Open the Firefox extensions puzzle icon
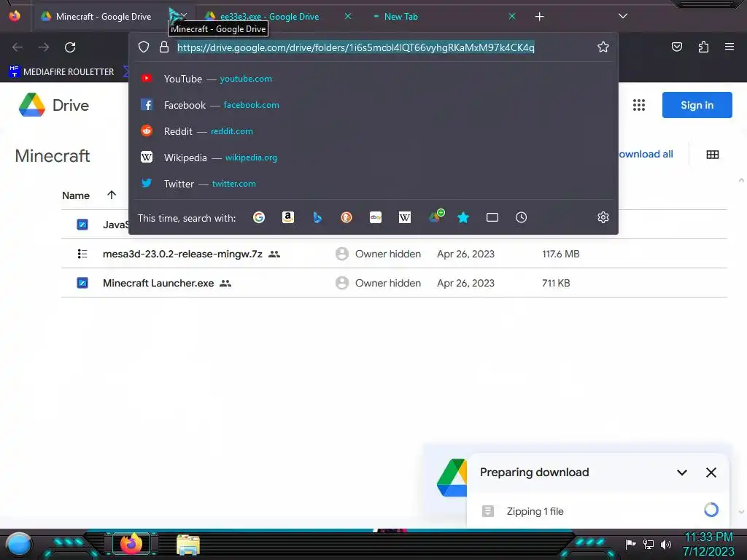The image size is (747, 560). coord(703,47)
